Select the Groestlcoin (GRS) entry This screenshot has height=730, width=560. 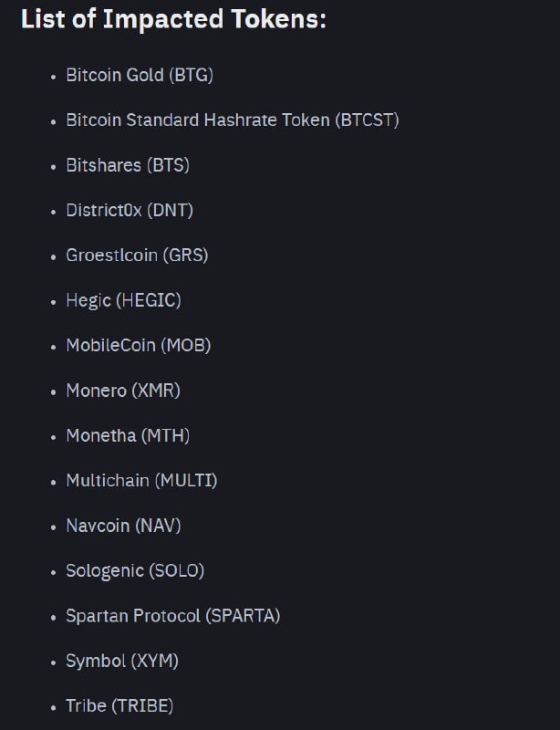(x=137, y=255)
